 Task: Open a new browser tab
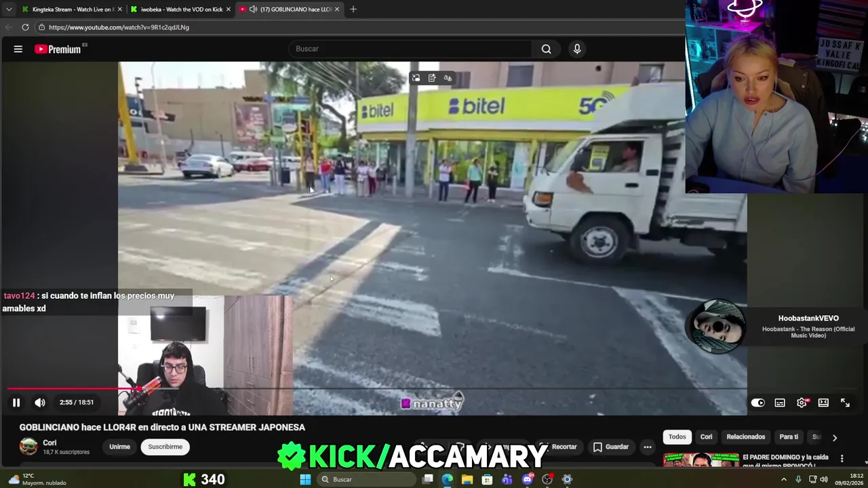coord(353,9)
